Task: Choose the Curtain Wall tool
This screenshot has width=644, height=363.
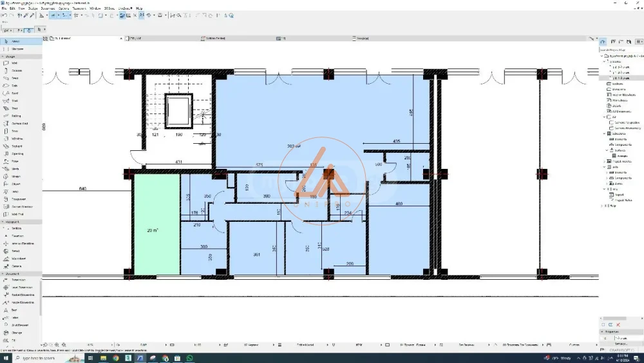Action: pos(19,123)
